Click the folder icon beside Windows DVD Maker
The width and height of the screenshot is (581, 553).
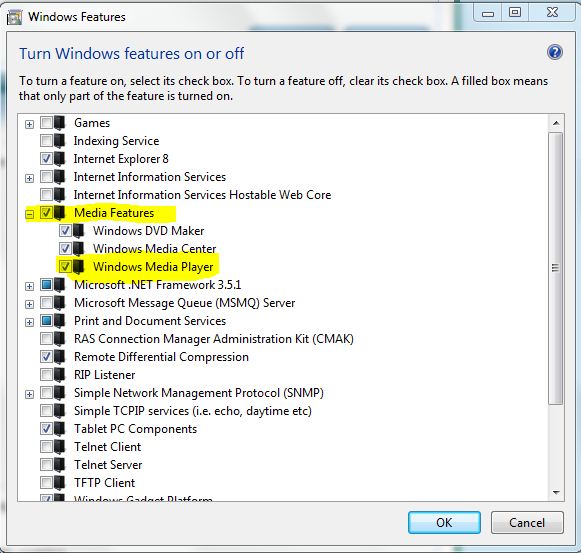pos(79,231)
